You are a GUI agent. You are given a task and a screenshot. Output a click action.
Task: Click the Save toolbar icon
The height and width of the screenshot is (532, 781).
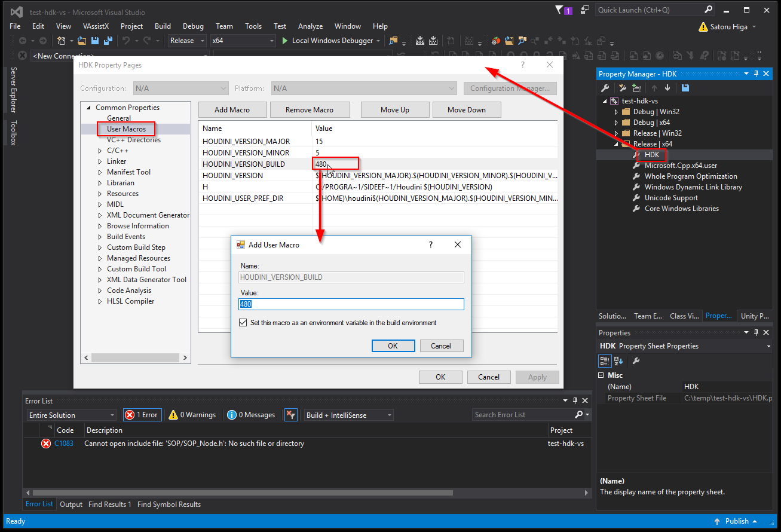(95, 41)
